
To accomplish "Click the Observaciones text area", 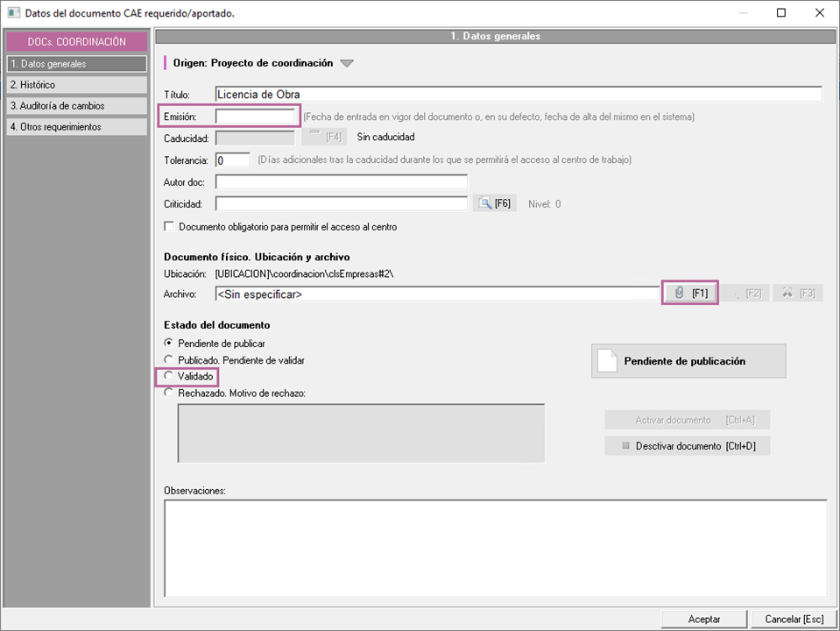I will [x=496, y=548].
